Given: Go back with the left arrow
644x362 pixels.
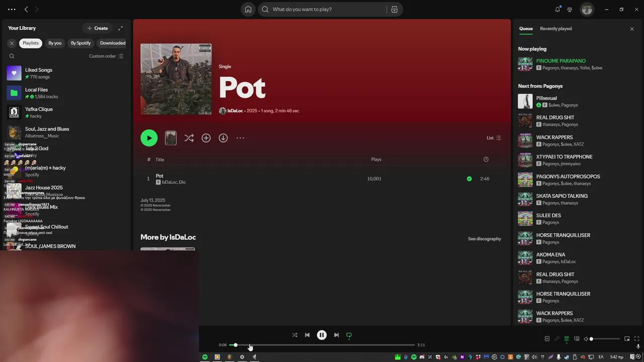Looking at the screenshot, I should click(26, 9).
